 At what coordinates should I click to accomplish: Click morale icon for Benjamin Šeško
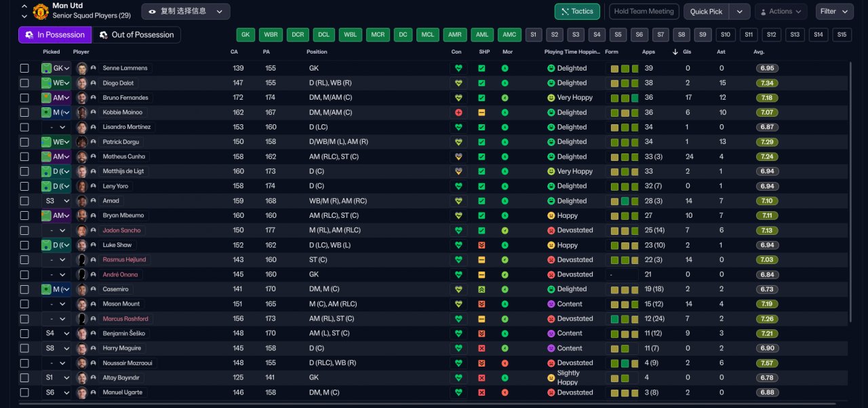(505, 333)
